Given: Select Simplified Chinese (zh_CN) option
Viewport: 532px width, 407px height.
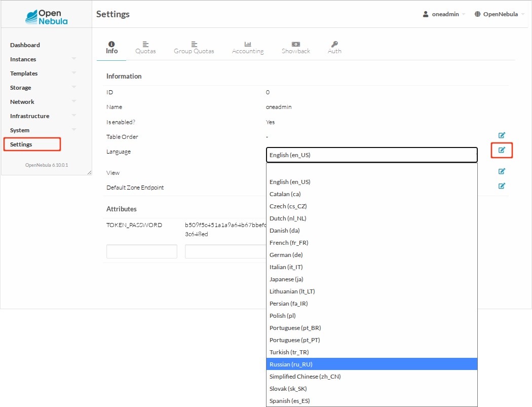Looking at the screenshot, I should pyautogui.click(x=371, y=377).
